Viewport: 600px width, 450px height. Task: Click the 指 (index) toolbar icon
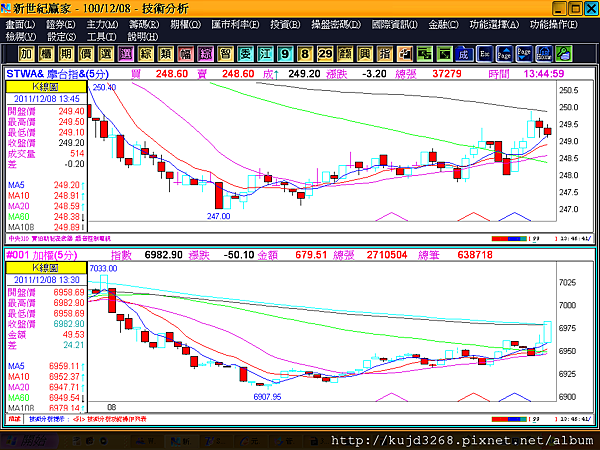pyautogui.click(x=384, y=54)
